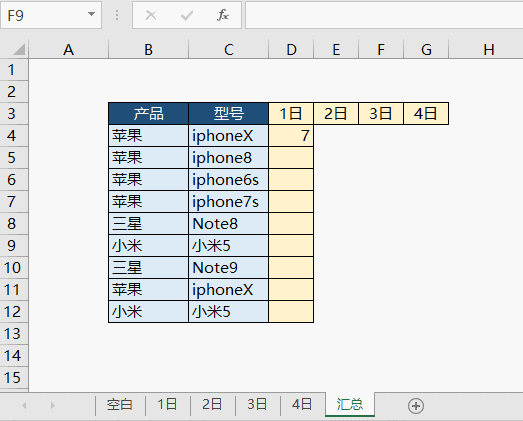
Task: Select the iphone7s cell
Action: point(228,202)
